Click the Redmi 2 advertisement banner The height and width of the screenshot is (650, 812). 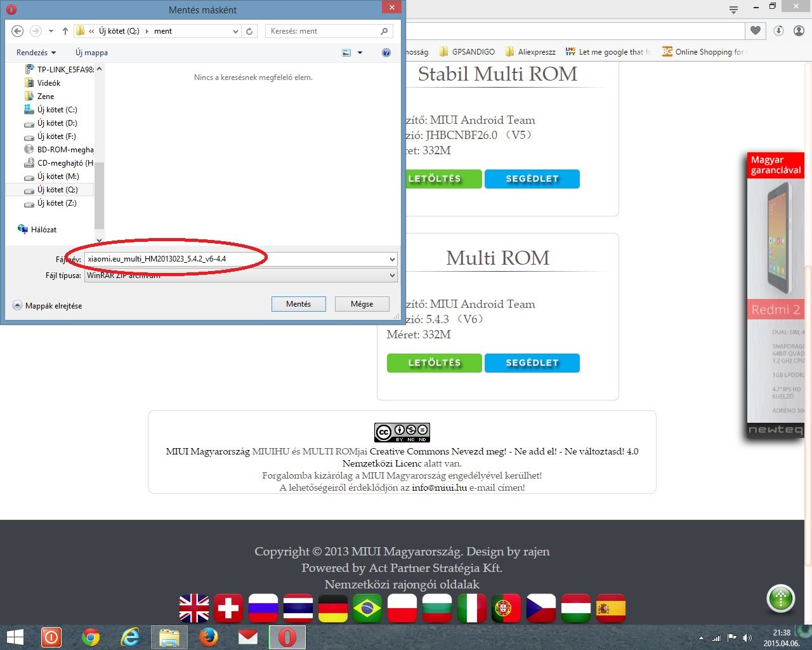[775, 295]
